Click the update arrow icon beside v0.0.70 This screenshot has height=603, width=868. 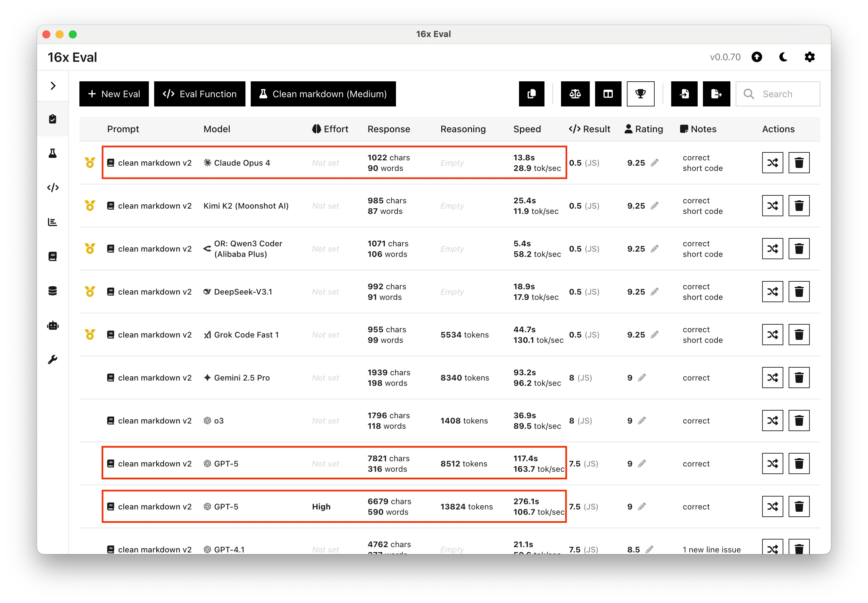[x=757, y=57]
